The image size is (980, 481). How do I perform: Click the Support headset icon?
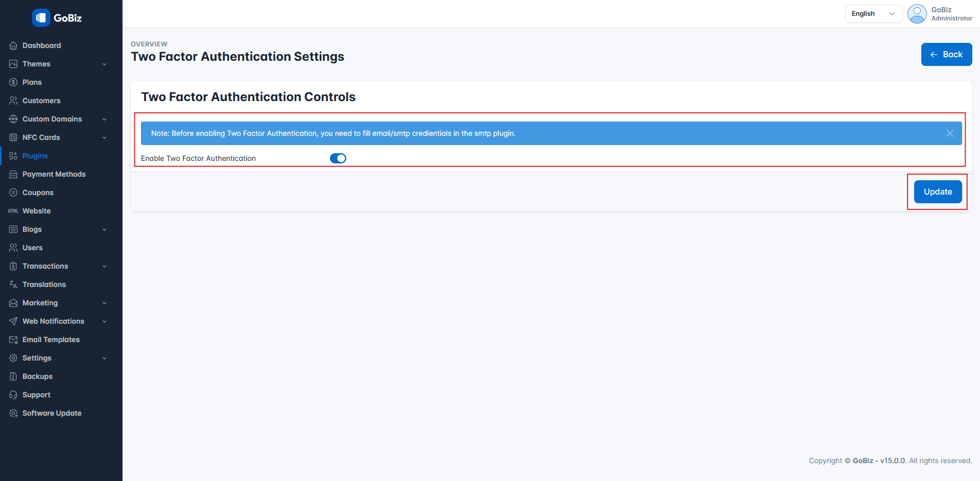pyautogui.click(x=13, y=395)
